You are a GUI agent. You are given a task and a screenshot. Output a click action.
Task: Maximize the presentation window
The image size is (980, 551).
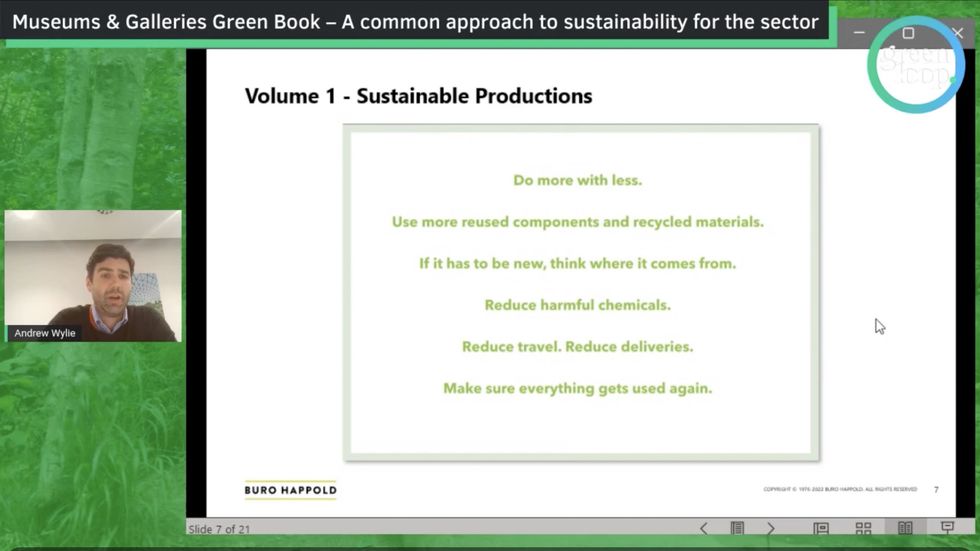(x=908, y=33)
